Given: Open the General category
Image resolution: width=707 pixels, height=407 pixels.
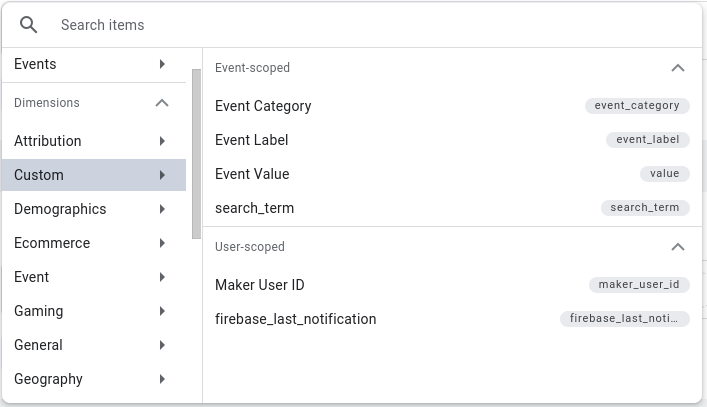Looking at the screenshot, I should [x=94, y=345].
